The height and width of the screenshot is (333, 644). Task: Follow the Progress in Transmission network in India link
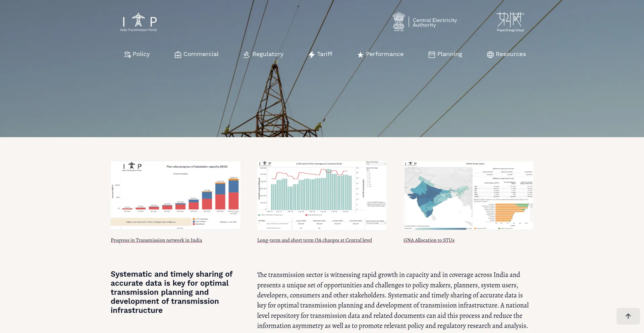pyautogui.click(x=156, y=240)
